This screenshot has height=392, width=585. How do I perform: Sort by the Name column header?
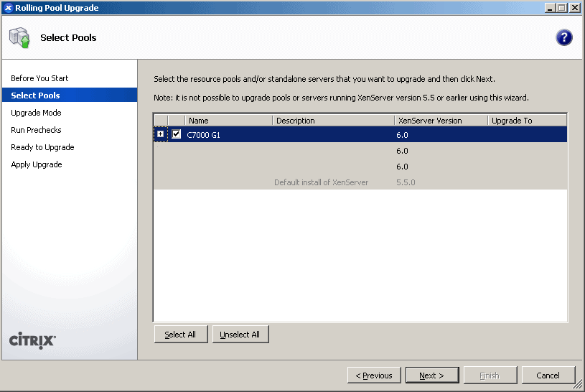tap(228, 121)
